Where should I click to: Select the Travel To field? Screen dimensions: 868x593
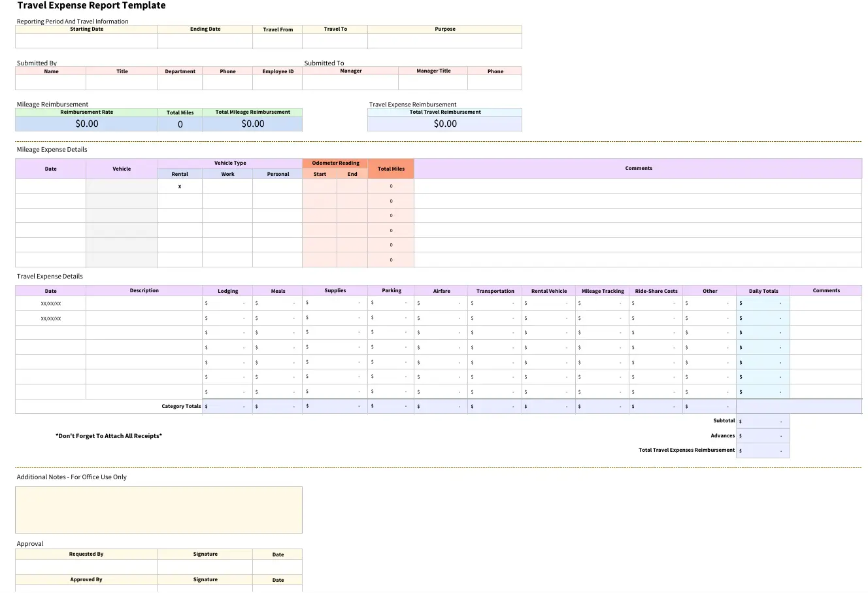click(334, 41)
